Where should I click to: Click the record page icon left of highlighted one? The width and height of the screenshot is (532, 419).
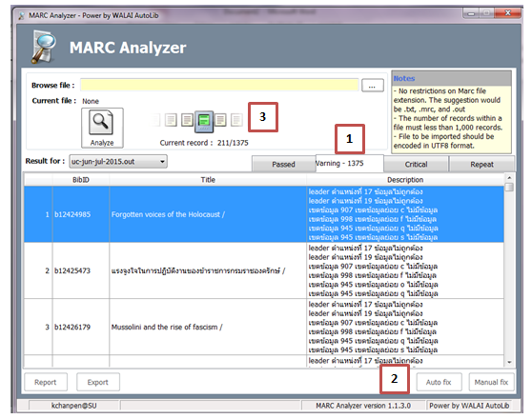click(x=187, y=120)
